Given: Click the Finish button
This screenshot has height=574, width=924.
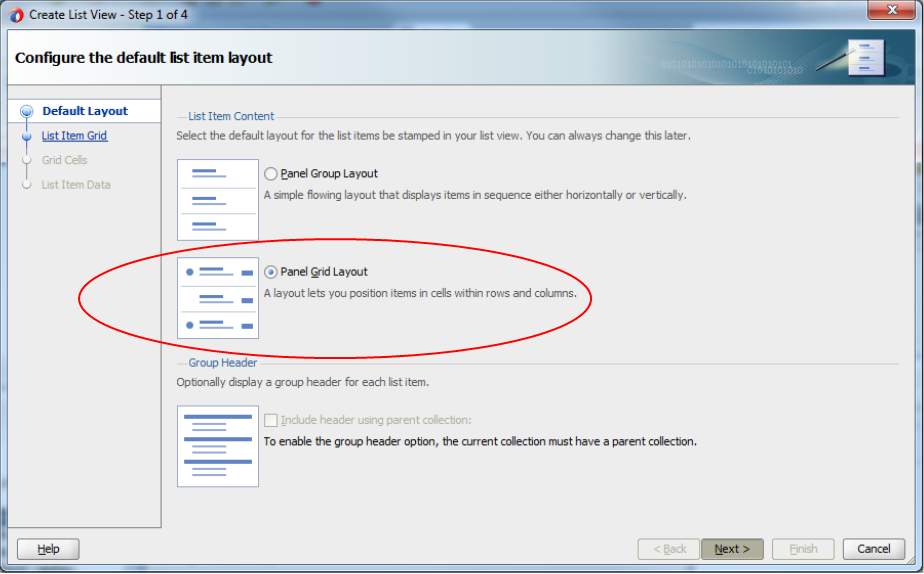Looking at the screenshot, I should pyautogui.click(x=803, y=549).
